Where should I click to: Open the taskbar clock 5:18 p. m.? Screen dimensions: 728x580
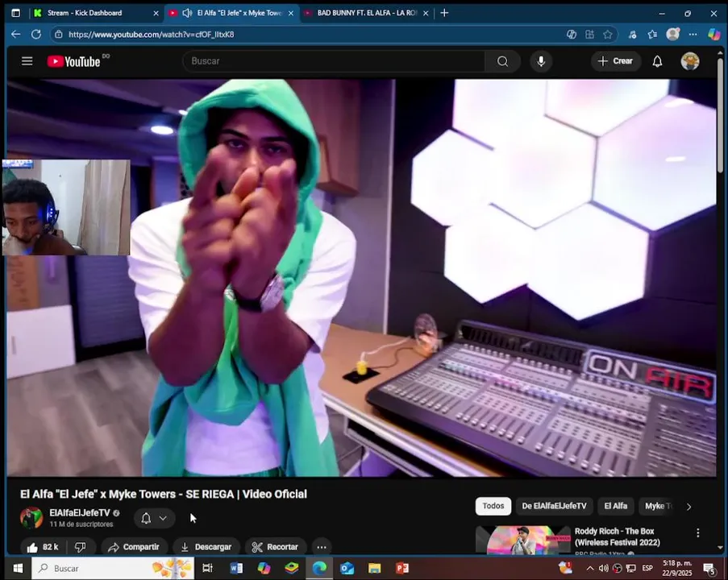click(677, 568)
